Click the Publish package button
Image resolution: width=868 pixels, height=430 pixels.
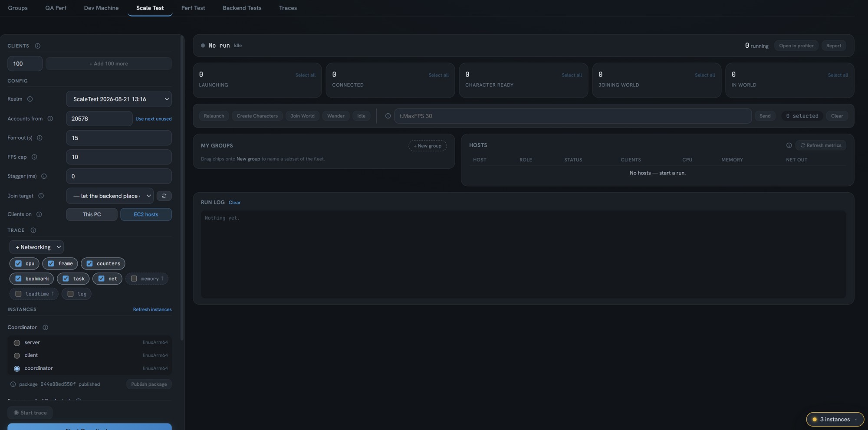149,384
